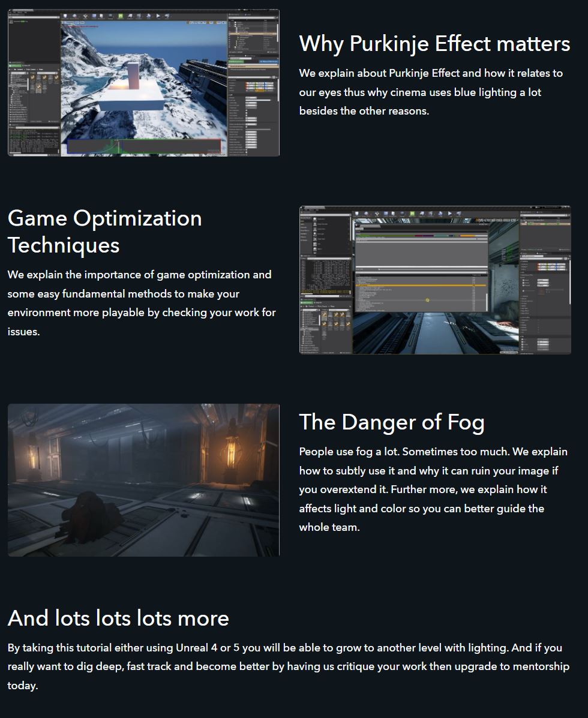Click the yellow cursor circle in profiler window

coord(427,300)
